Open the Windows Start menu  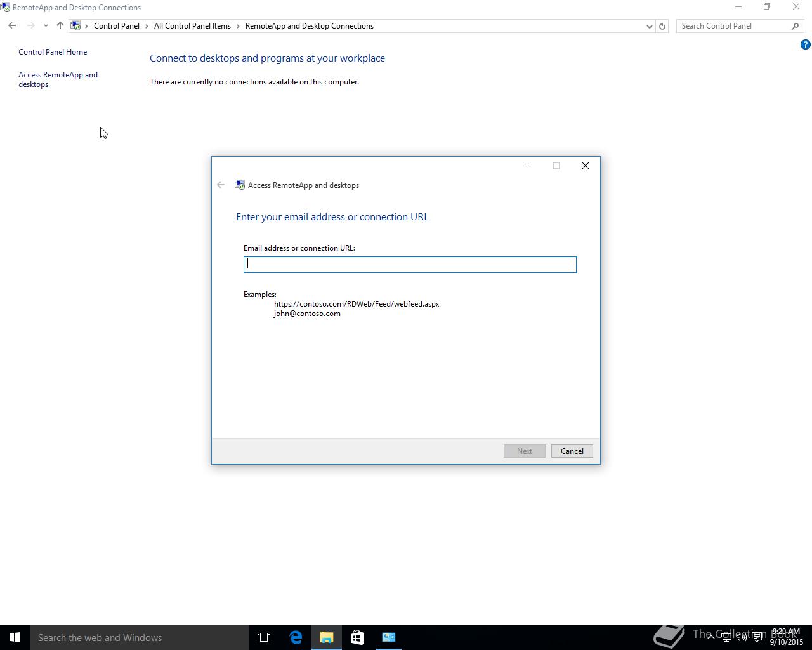tap(15, 637)
